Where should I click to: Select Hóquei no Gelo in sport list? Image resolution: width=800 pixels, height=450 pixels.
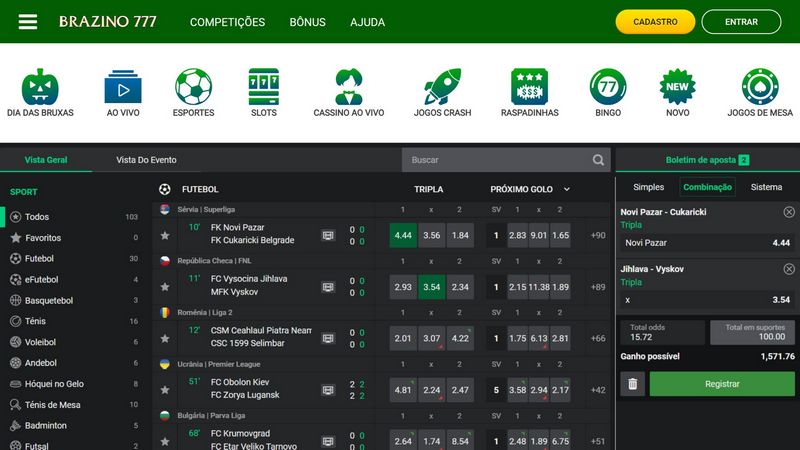74,384
